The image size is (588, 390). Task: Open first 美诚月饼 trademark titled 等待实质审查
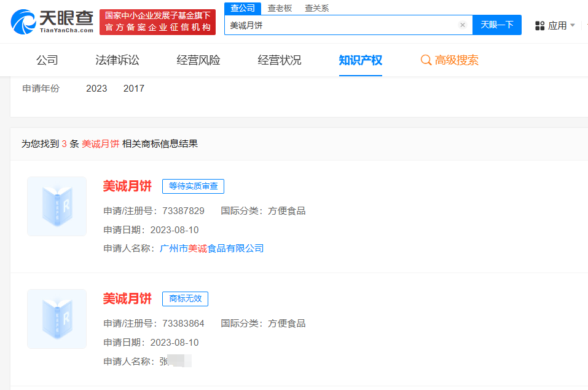128,186
